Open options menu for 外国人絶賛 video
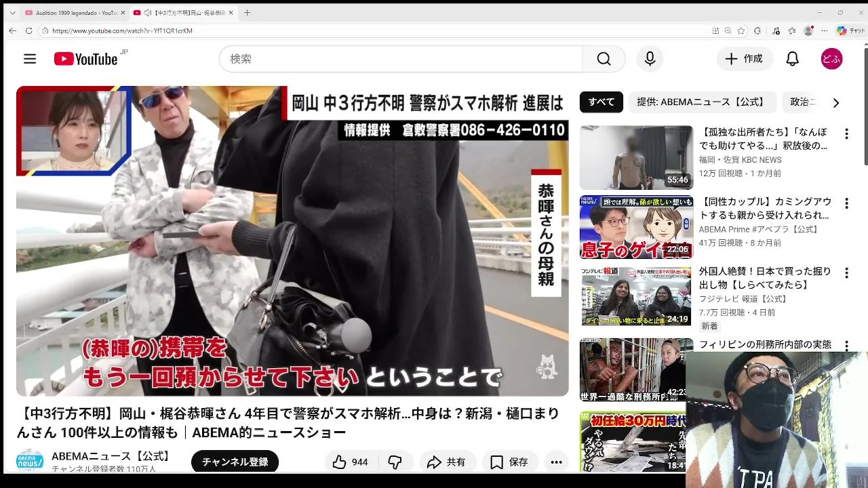This screenshot has height=488, width=868. coord(846,273)
